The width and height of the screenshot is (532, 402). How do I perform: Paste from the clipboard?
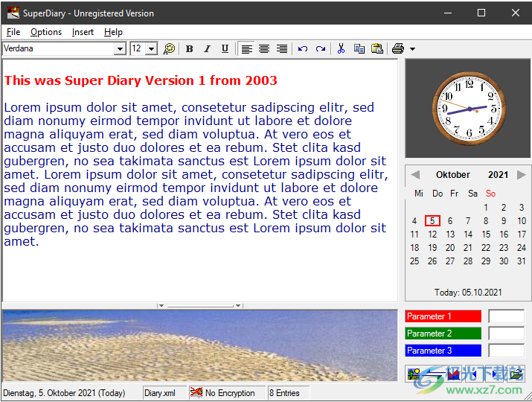point(377,49)
